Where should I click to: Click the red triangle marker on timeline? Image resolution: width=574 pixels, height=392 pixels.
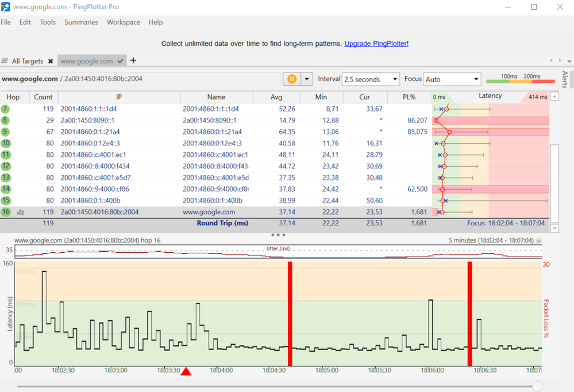[x=186, y=371]
